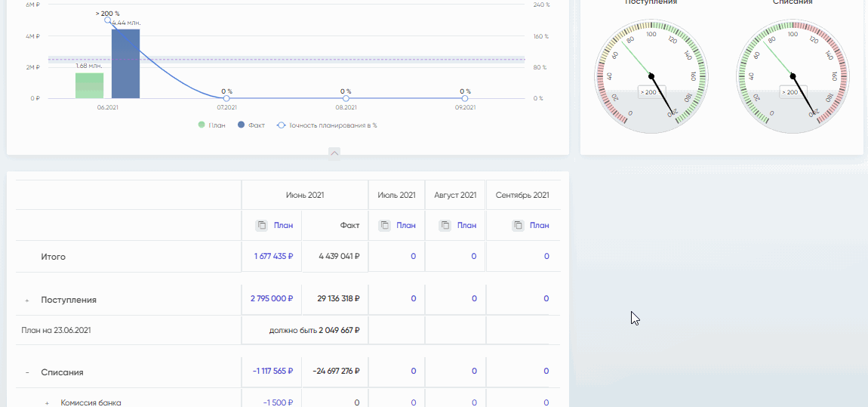This screenshot has height=407, width=868.
Task: Edit Поступления plan value 2 795 000 ₽
Action: [272, 298]
